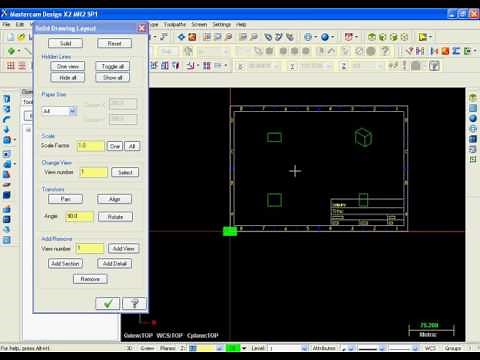Click the One view hidden lines button

(68, 66)
